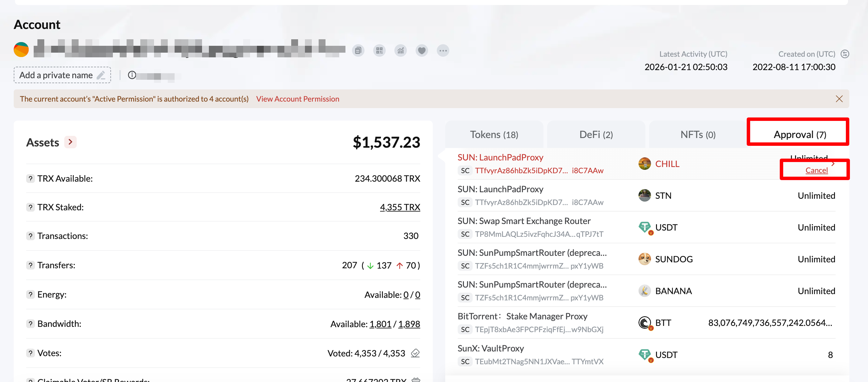Click the BANANA token name
Viewport: 868px width, 382px height.
[673, 291]
